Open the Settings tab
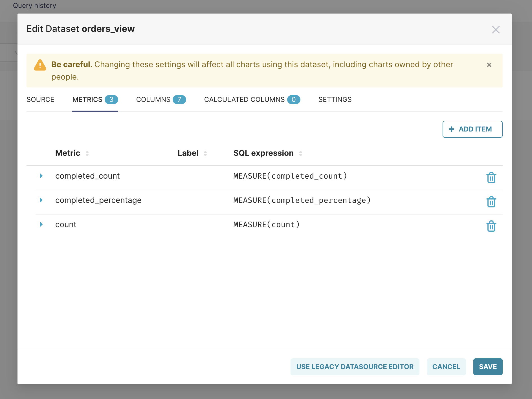532x399 pixels. click(x=335, y=100)
